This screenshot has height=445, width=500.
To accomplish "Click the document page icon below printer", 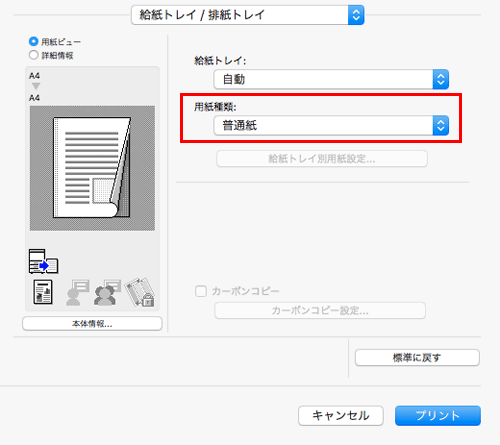I will 43,292.
